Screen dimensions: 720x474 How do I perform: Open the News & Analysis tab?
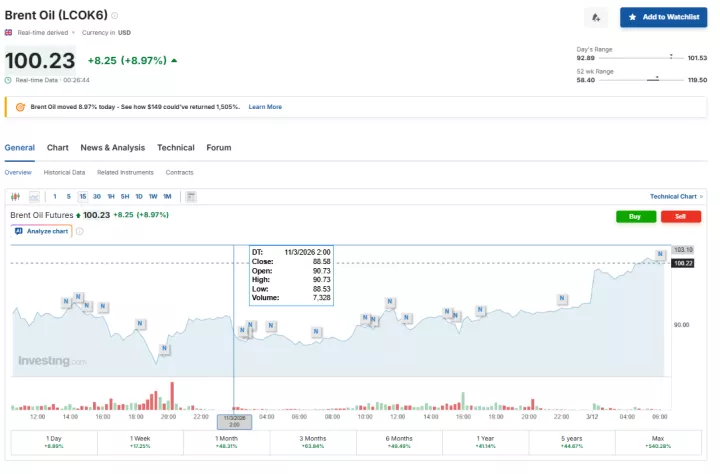pyautogui.click(x=112, y=148)
